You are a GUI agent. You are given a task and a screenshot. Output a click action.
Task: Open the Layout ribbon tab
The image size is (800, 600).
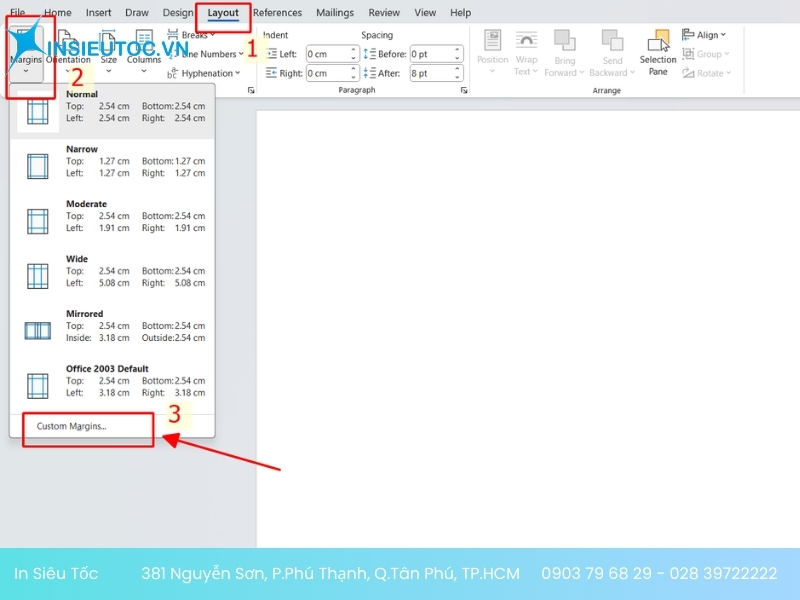pyautogui.click(x=223, y=13)
